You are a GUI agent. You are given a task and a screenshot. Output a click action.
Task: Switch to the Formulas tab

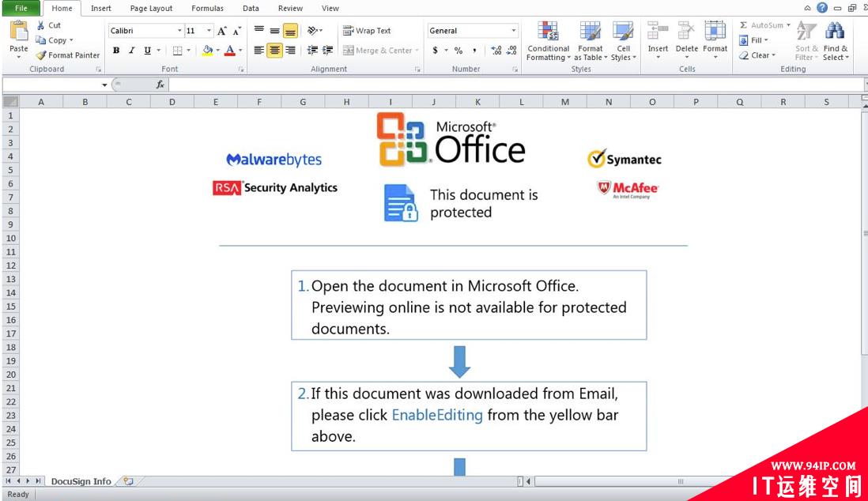(208, 9)
